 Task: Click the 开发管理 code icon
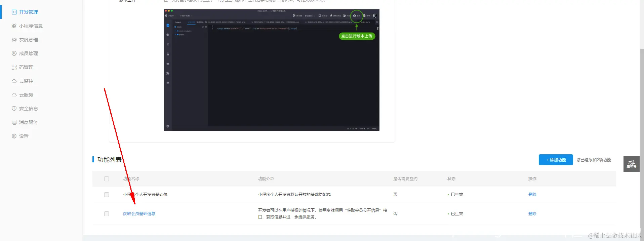click(x=14, y=12)
